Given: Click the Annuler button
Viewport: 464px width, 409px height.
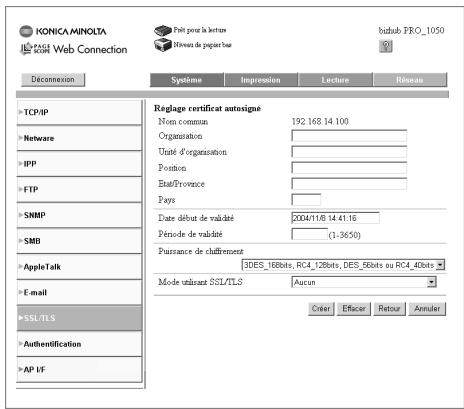Looking at the screenshot, I should (x=427, y=309).
